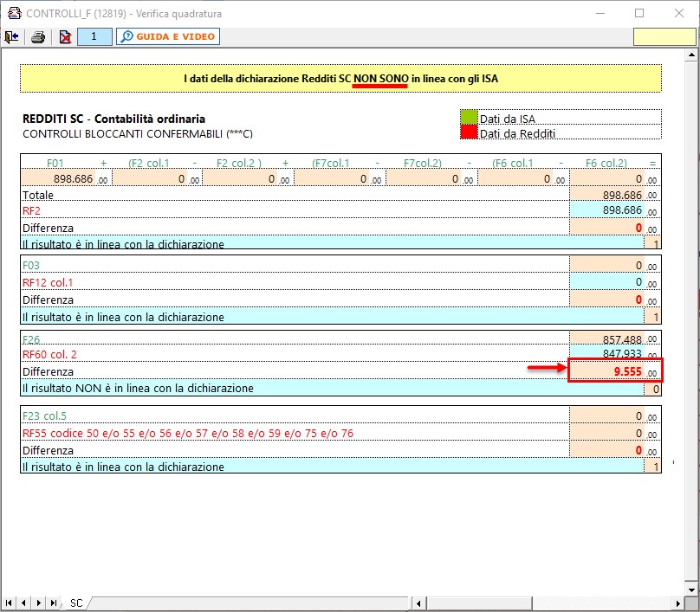Open GUIDA E VIDEO help button
The width and height of the screenshot is (700, 612).
pyautogui.click(x=168, y=36)
